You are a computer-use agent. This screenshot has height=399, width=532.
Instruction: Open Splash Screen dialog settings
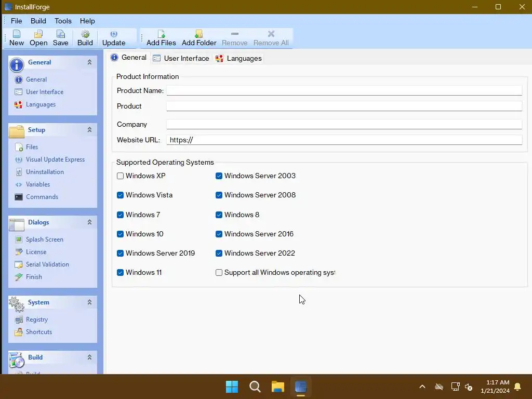[45, 240]
